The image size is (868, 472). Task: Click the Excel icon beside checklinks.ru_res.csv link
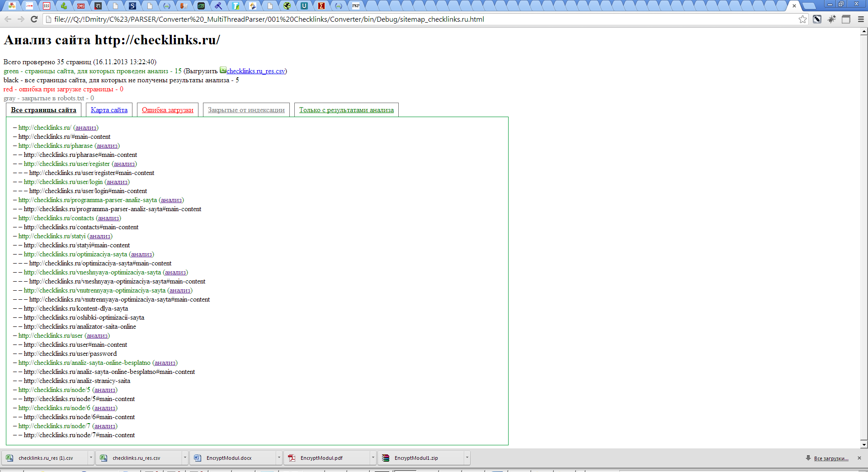tap(223, 70)
